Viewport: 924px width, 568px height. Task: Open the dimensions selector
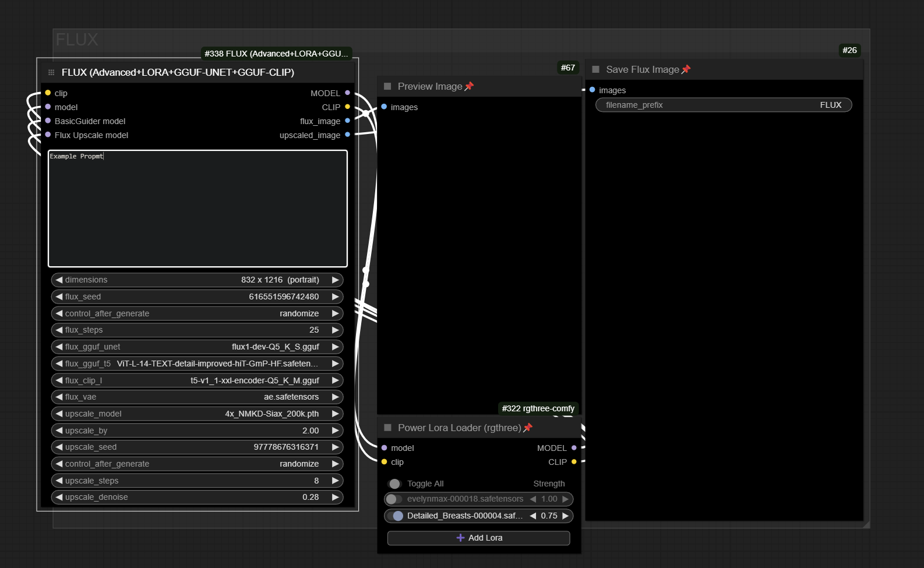pos(197,280)
